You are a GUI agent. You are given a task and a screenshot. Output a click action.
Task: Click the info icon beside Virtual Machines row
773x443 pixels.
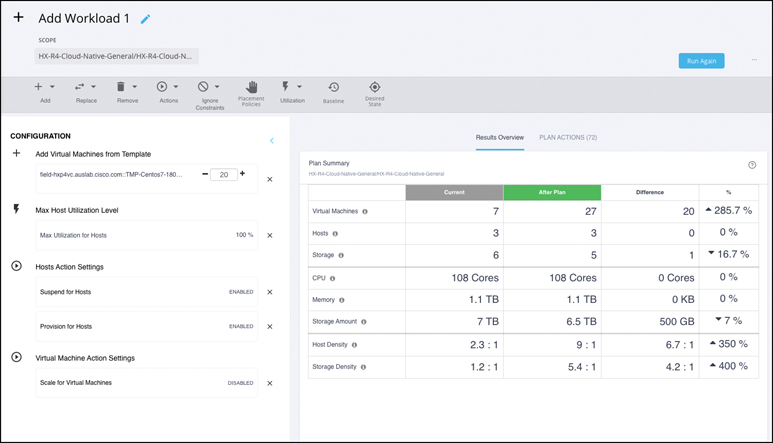point(365,212)
